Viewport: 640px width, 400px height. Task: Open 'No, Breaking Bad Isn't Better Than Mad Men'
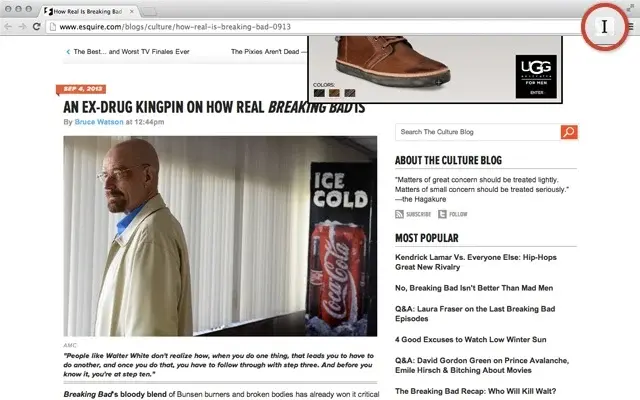pos(474,288)
